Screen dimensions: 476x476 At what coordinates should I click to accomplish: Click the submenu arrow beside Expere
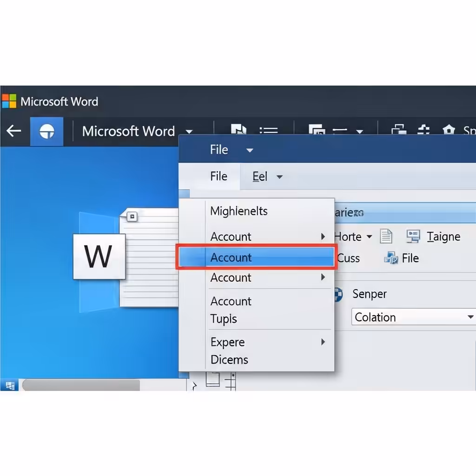(323, 342)
